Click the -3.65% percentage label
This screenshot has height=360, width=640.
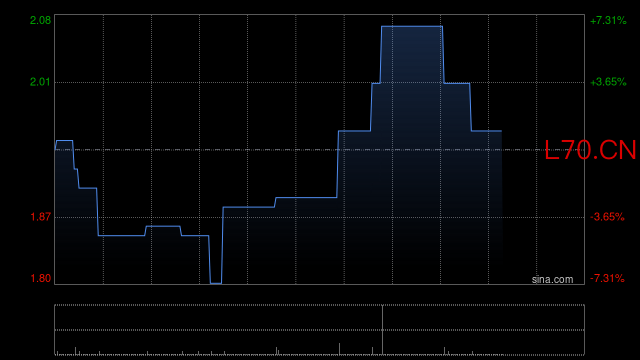tap(607, 217)
